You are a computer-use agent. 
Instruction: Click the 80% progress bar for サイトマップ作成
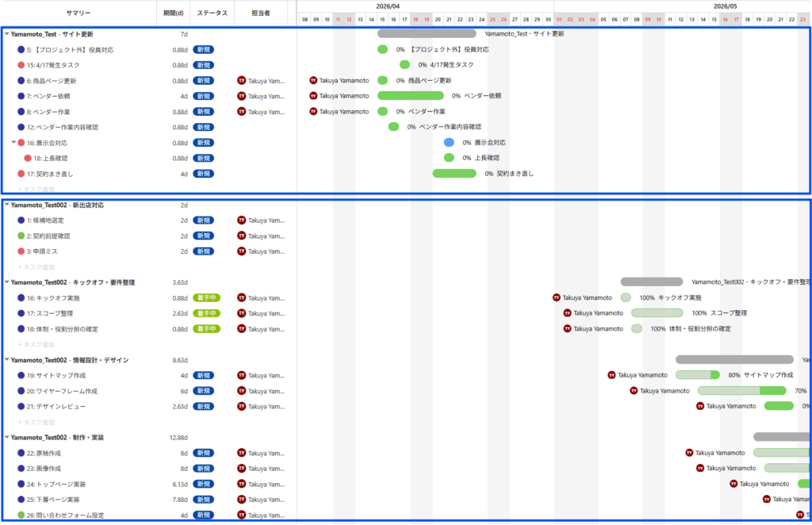[x=697, y=375]
